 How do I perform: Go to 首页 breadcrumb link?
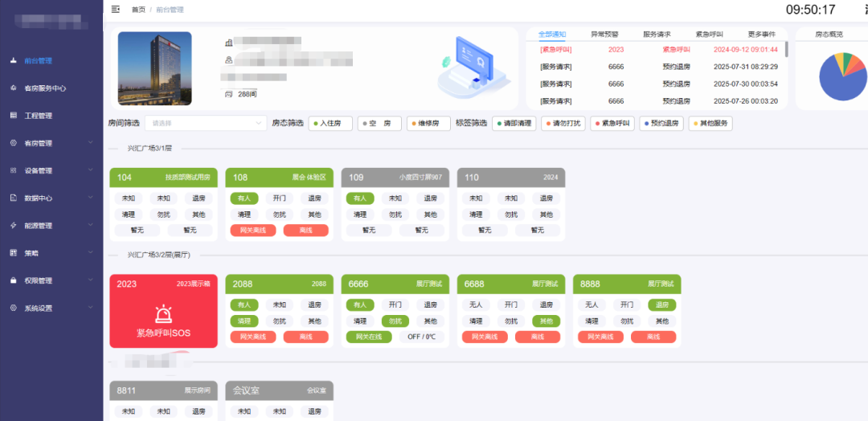(138, 10)
